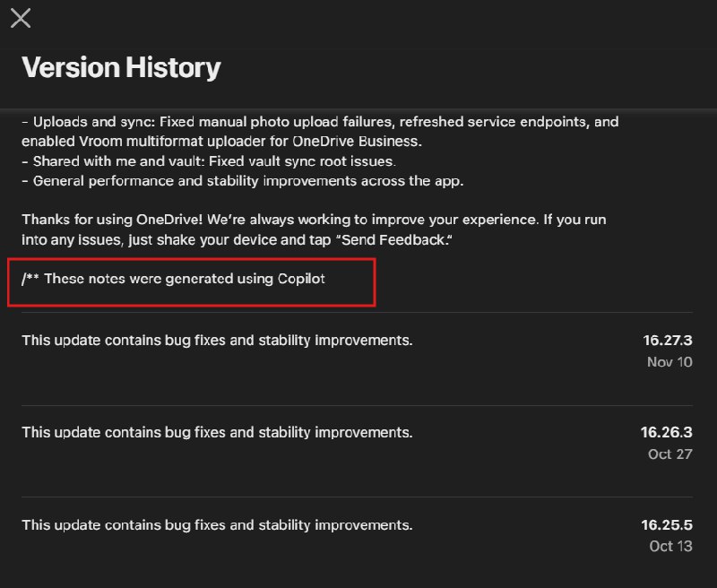
Task: Click the stability improvements line under 16.26.3
Action: [x=218, y=432]
